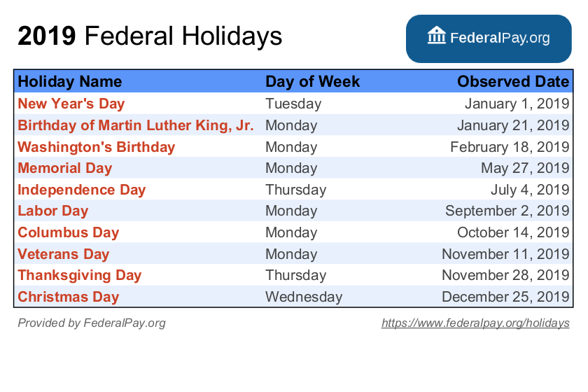The width and height of the screenshot is (588, 392).
Task: Select the Labor Day holiday
Action: tap(53, 211)
